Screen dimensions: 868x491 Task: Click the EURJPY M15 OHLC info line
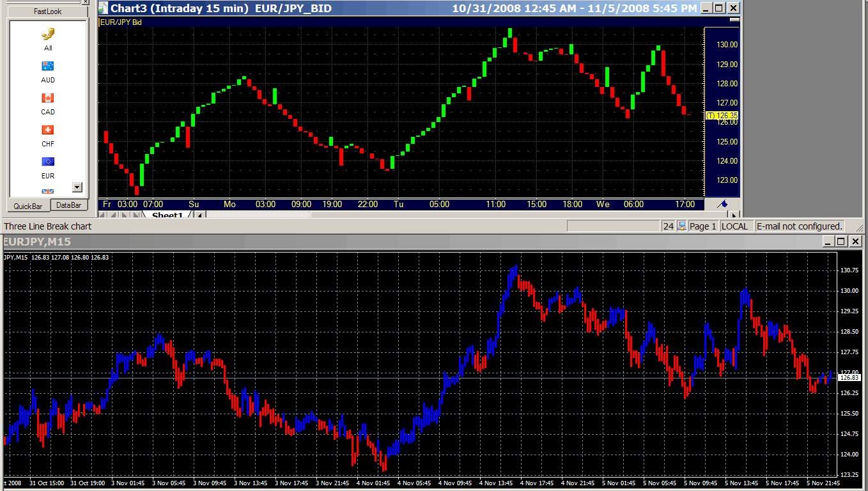[56, 257]
